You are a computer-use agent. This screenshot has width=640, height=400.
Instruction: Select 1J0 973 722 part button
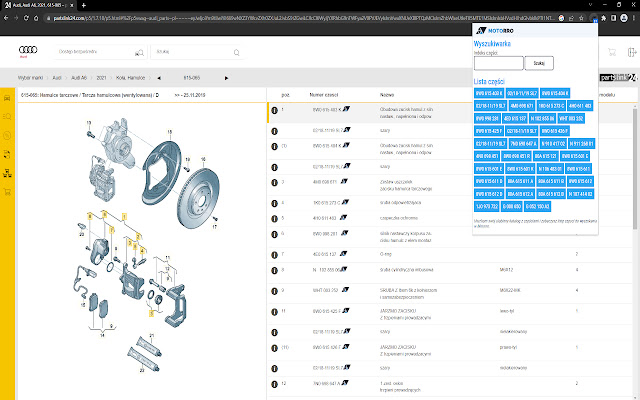pyautogui.click(x=487, y=207)
